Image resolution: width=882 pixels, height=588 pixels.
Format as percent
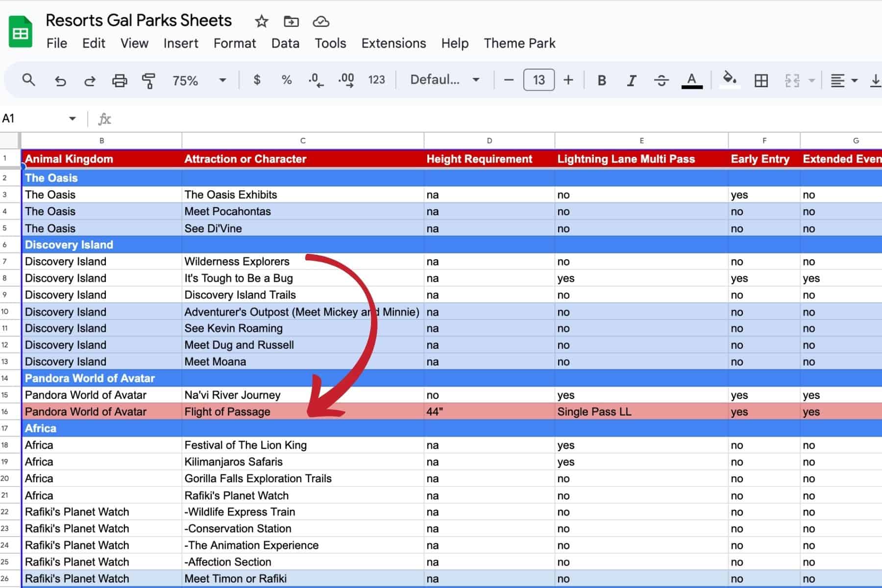click(x=287, y=80)
